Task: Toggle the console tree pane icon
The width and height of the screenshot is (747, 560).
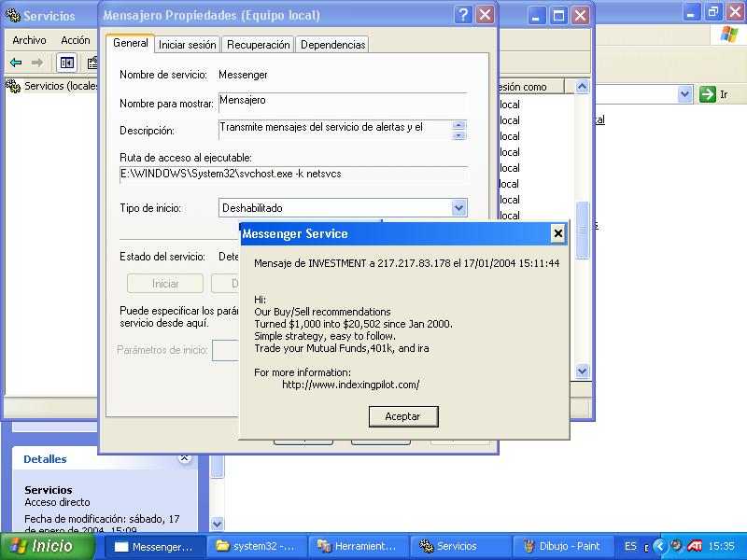Action: [x=66, y=63]
